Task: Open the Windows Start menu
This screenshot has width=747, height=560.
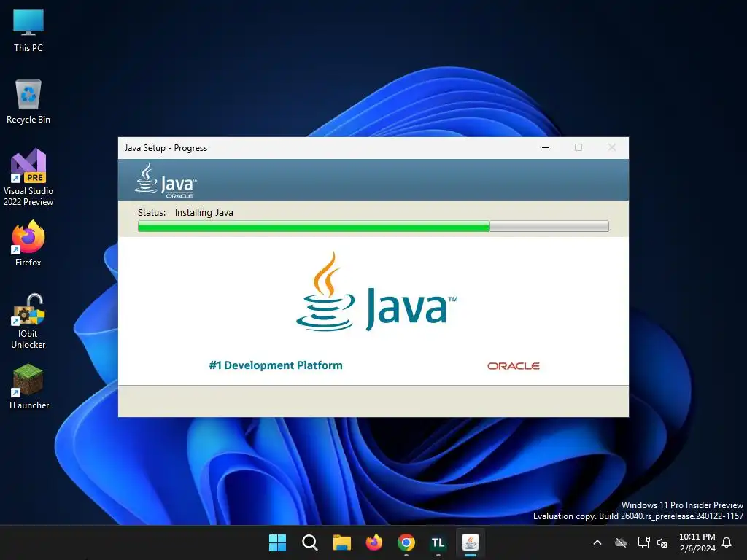Action: click(x=277, y=542)
